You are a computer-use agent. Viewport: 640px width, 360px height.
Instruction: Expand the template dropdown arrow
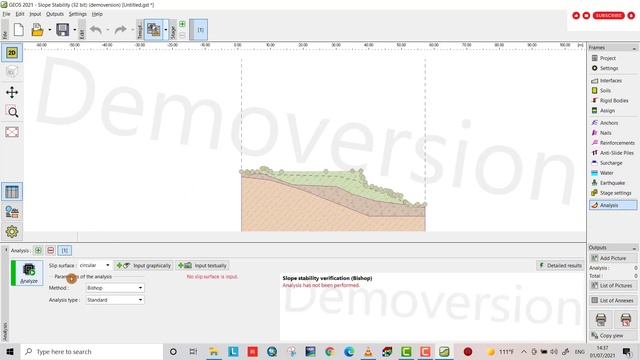point(165,30)
